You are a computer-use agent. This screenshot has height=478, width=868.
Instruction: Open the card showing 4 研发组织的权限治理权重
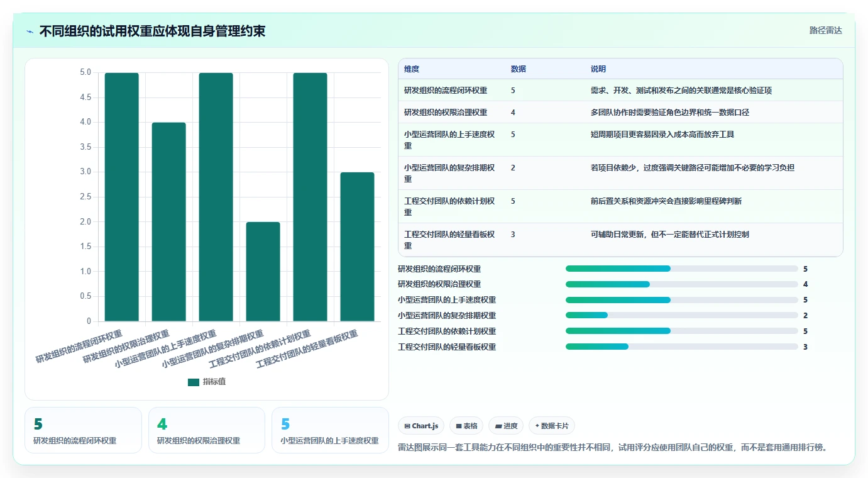(207, 430)
